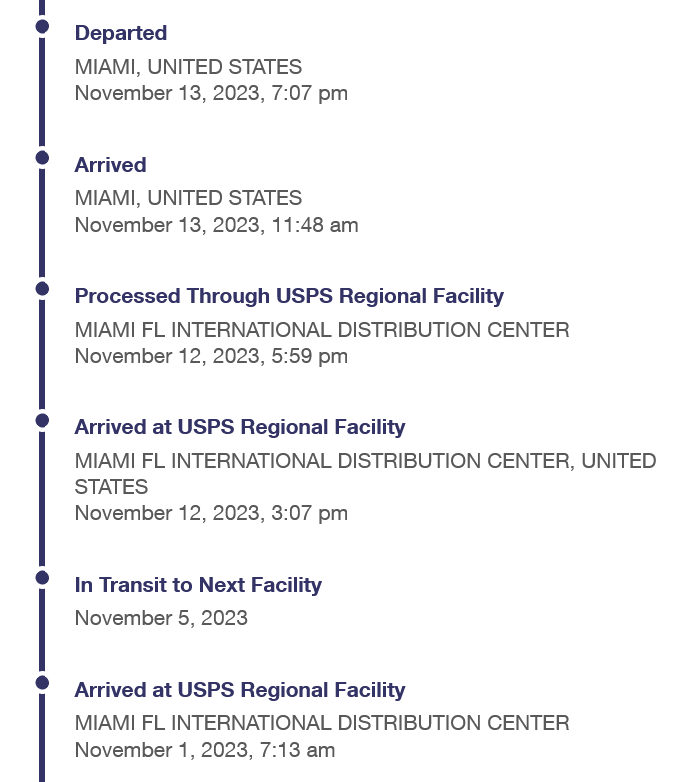Select the November 1, 2023, 7:13 am timestamp
The height and width of the screenshot is (782, 684).
(x=205, y=749)
